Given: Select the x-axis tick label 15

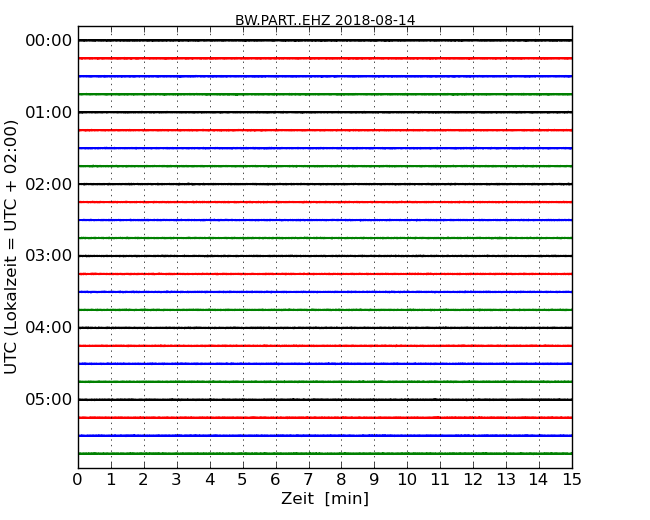Looking at the screenshot, I should 572,479.
